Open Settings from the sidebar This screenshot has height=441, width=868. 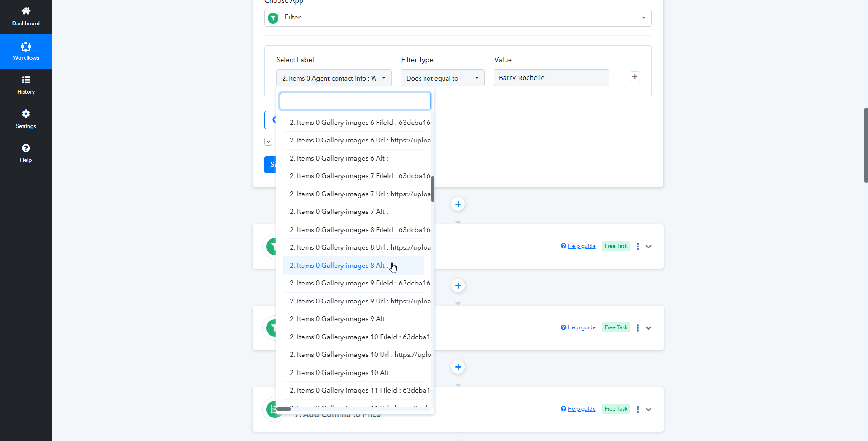tap(26, 119)
